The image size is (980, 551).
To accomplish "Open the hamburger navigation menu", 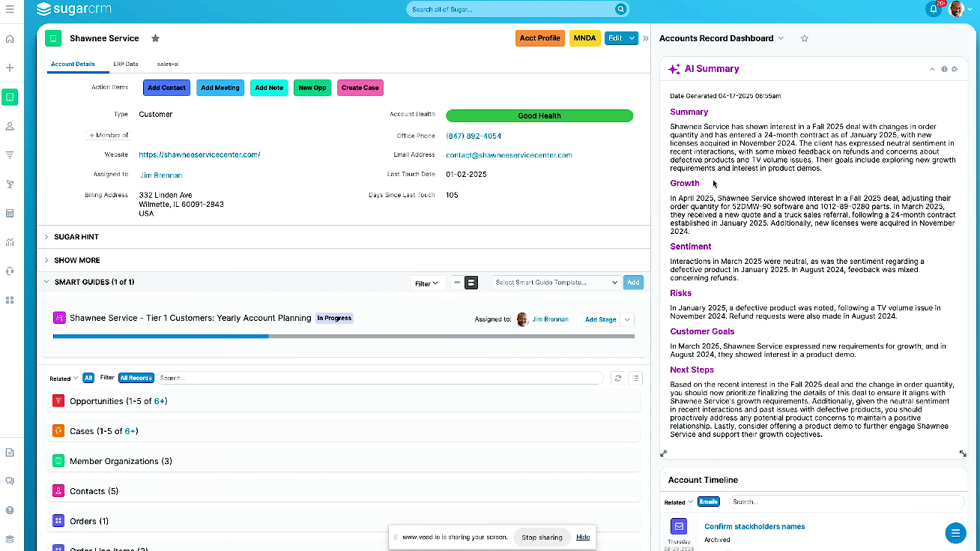I will (x=10, y=9).
